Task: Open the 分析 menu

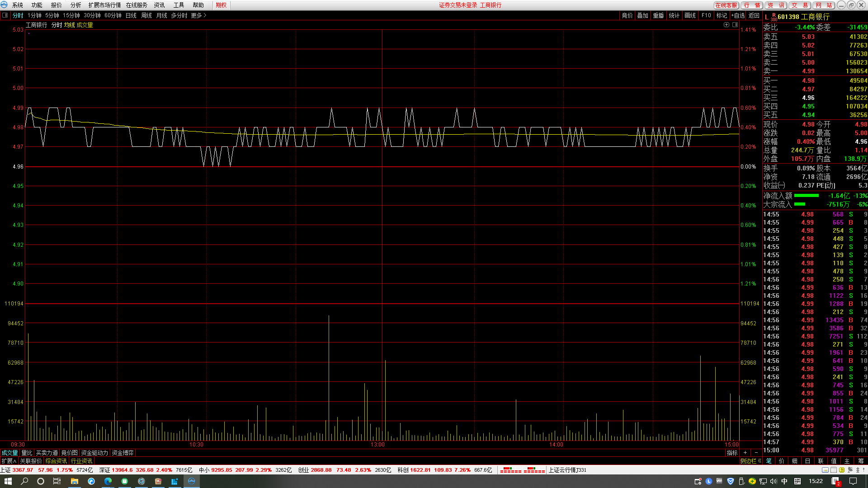Action: coord(75,5)
